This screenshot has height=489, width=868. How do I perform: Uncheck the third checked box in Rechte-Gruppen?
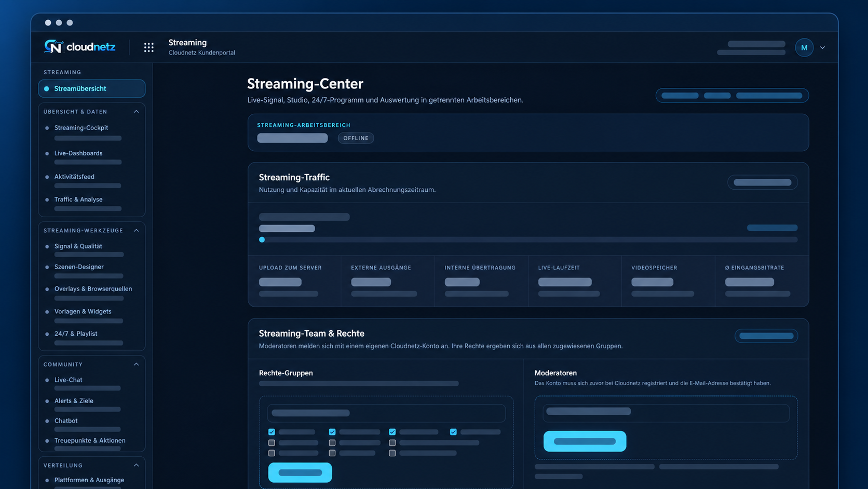pyautogui.click(x=392, y=432)
